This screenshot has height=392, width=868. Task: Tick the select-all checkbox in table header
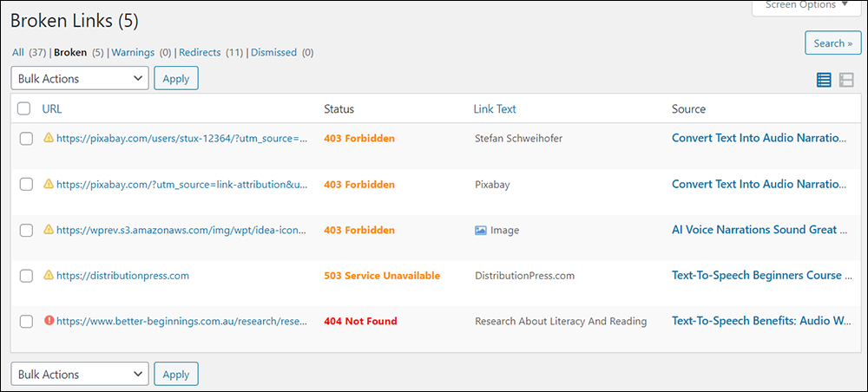click(x=23, y=108)
